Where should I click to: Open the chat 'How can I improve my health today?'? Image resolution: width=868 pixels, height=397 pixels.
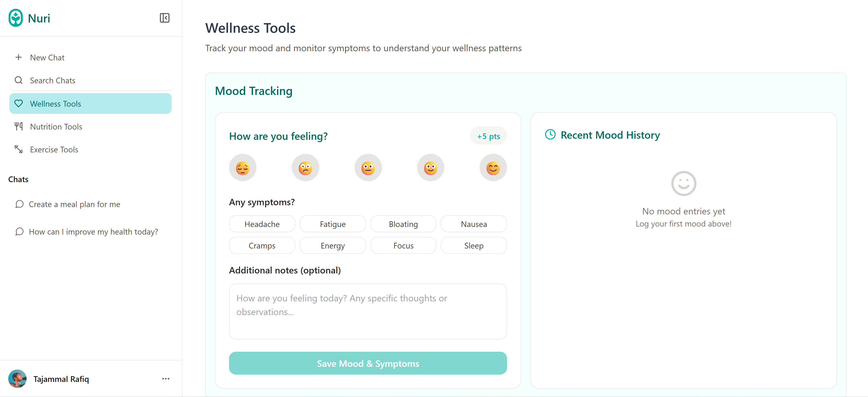(x=93, y=232)
